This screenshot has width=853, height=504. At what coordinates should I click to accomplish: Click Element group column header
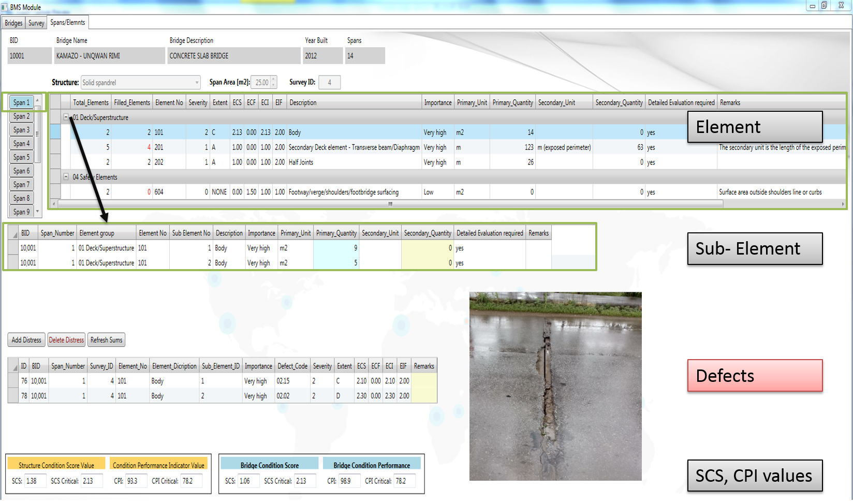(x=107, y=233)
